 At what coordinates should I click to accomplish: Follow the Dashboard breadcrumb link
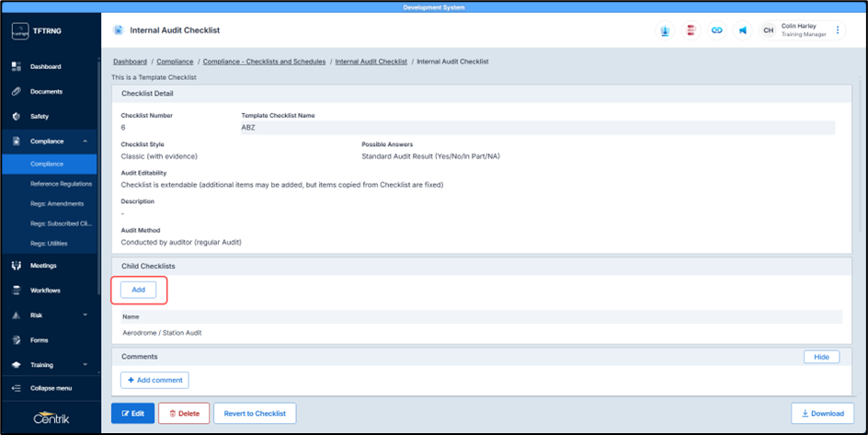pos(130,62)
